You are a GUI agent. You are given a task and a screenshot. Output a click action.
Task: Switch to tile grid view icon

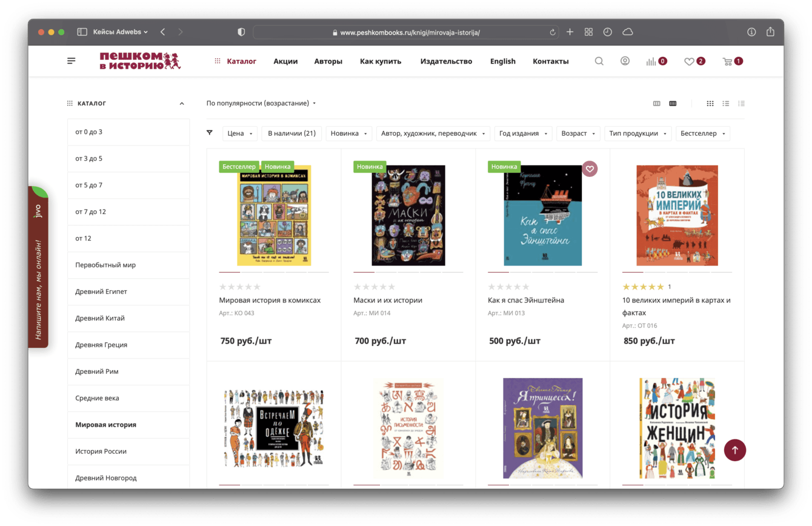point(710,104)
